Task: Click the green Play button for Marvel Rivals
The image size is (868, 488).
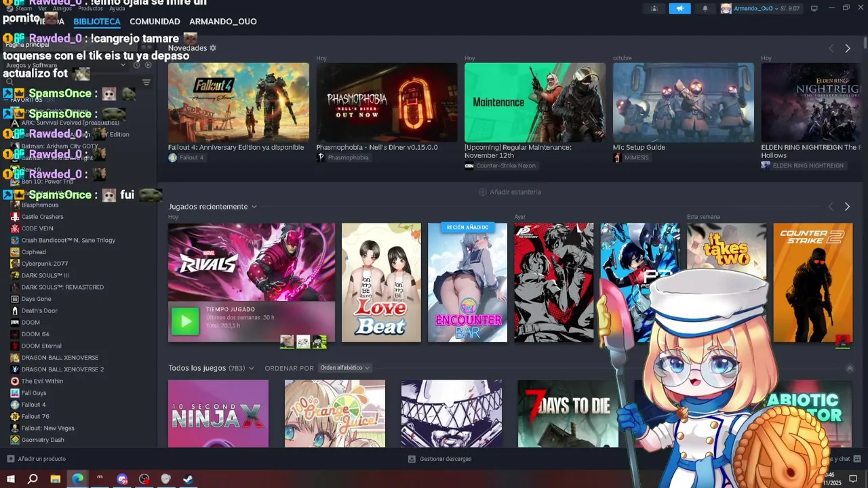Action: click(185, 321)
